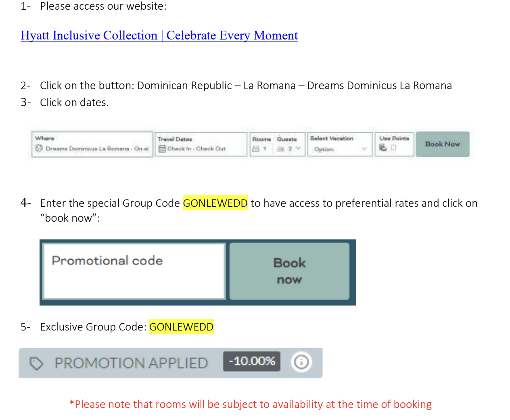Viewport: 510px width, 420px height.
Task: Click the tag icon beside Promotion Applied
Action: 36,363
